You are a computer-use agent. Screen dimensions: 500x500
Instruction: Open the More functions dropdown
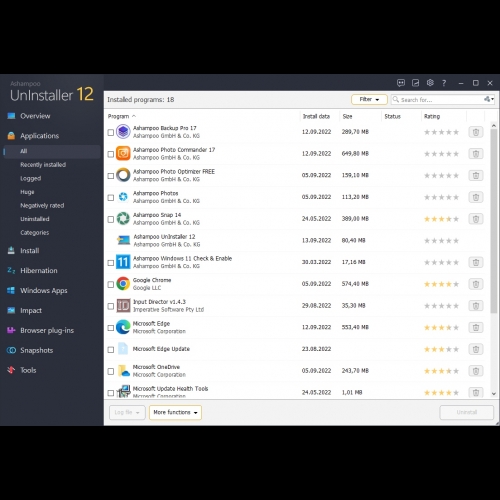point(175,412)
